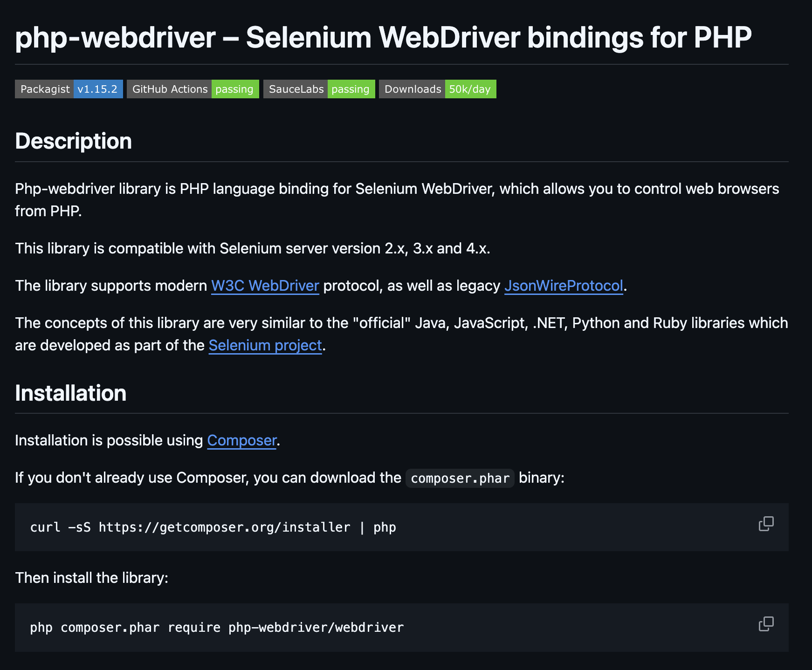The height and width of the screenshot is (670, 812).
Task: Open the JsonWireProtocol link
Action: click(x=563, y=286)
